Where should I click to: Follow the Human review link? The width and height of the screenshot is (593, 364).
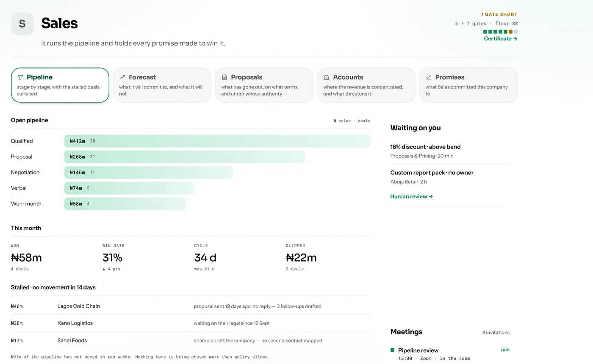tap(412, 196)
